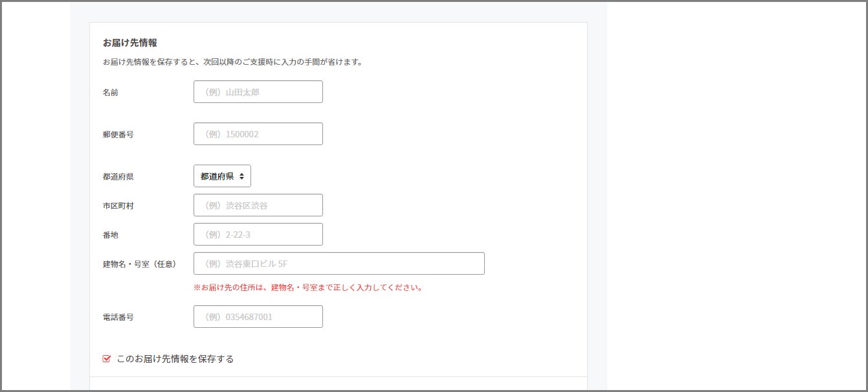Click the 番地 field label
868x392 pixels.
point(111,235)
